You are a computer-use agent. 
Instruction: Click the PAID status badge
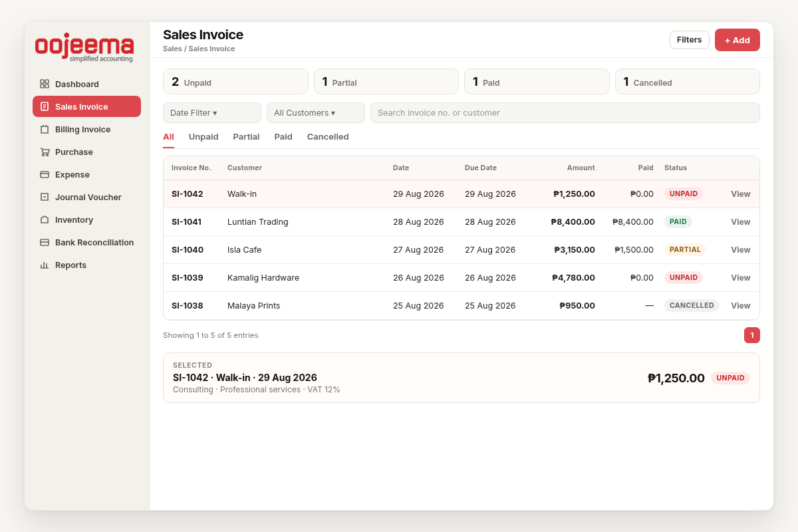click(x=678, y=222)
